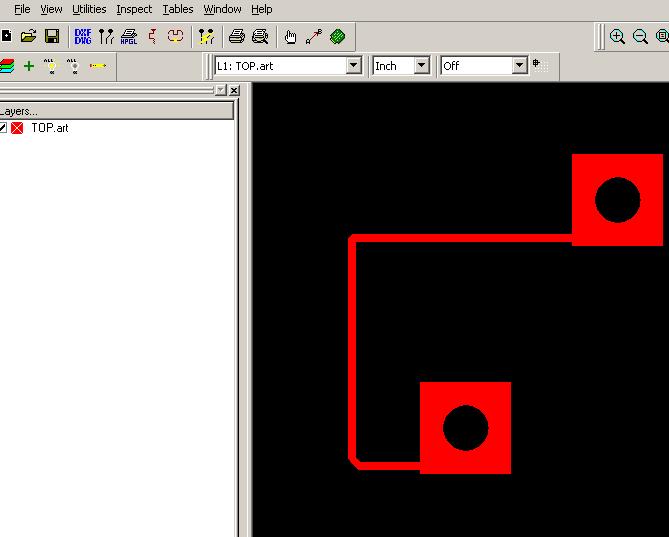Close the layers side panel
669x537 pixels.
[234, 90]
